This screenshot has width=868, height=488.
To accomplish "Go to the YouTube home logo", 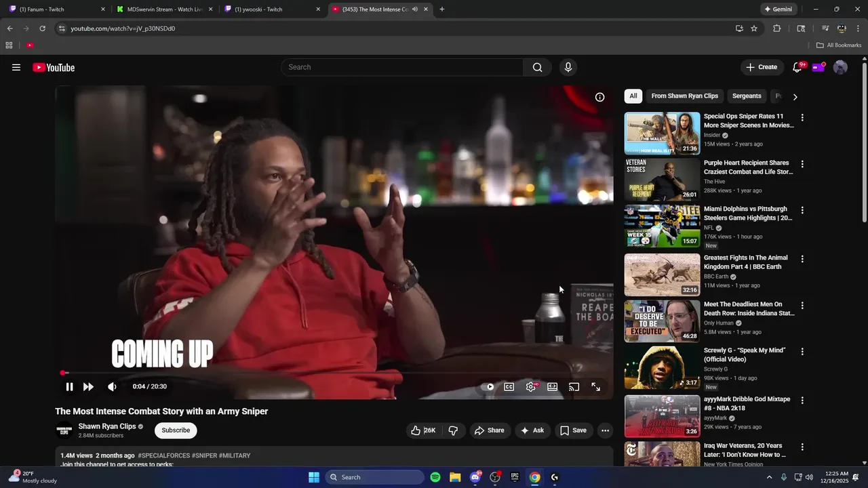I will point(54,67).
